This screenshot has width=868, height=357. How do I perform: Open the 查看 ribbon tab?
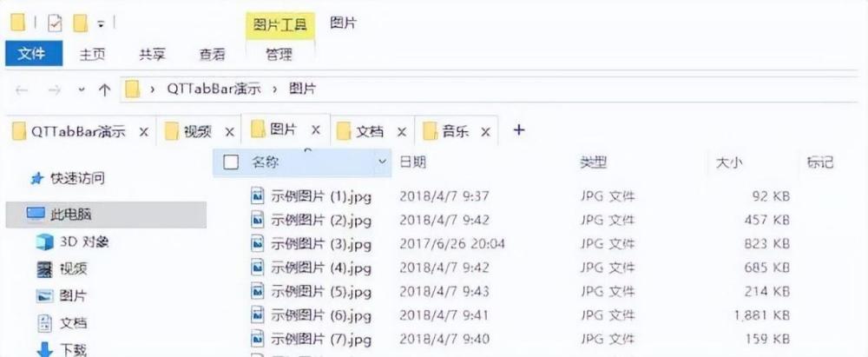click(x=212, y=55)
